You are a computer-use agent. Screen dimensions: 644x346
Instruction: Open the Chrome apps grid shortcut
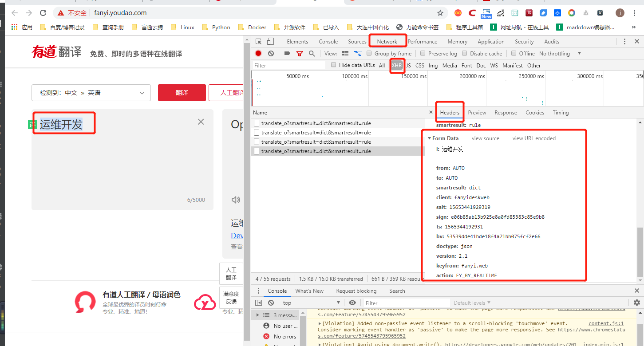[x=15, y=27]
